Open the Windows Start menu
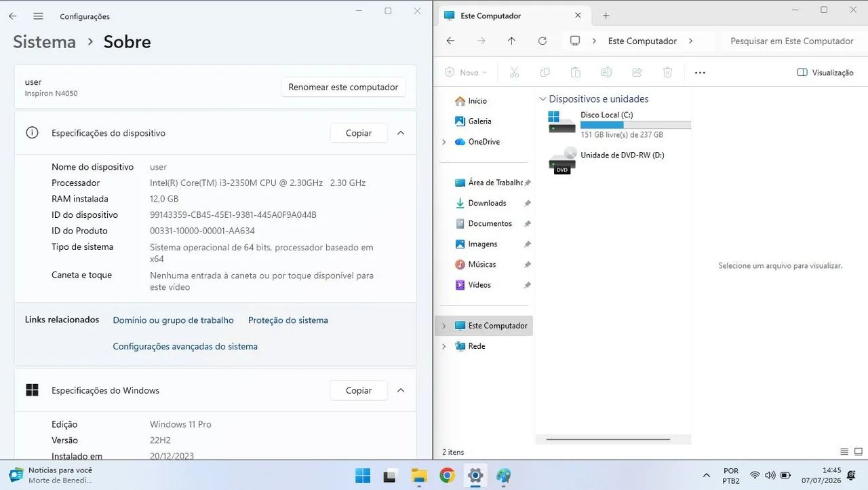Screen dimensions: 868x490 click(363, 475)
